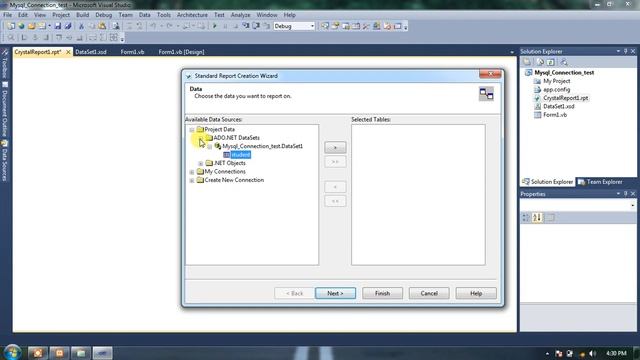This screenshot has height=360, width=640.
Task: Open the Document Outline side tab
Action: (5, 109)
